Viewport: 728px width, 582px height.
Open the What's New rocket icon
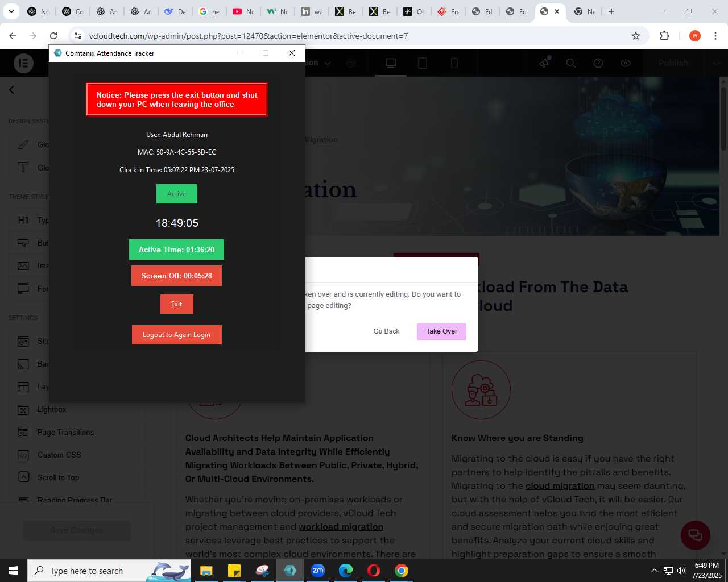[544, 63]
